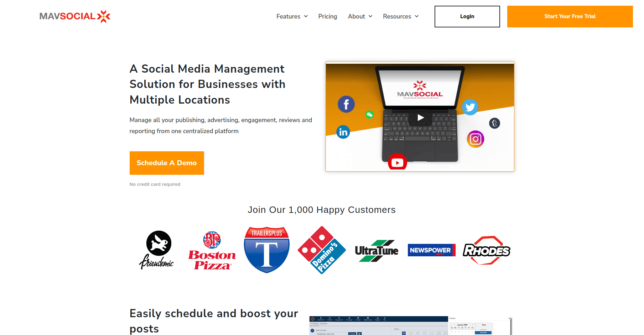Click the Schedule A Demo button
This screenshot has height=335, width=644.
click(167, 163)
